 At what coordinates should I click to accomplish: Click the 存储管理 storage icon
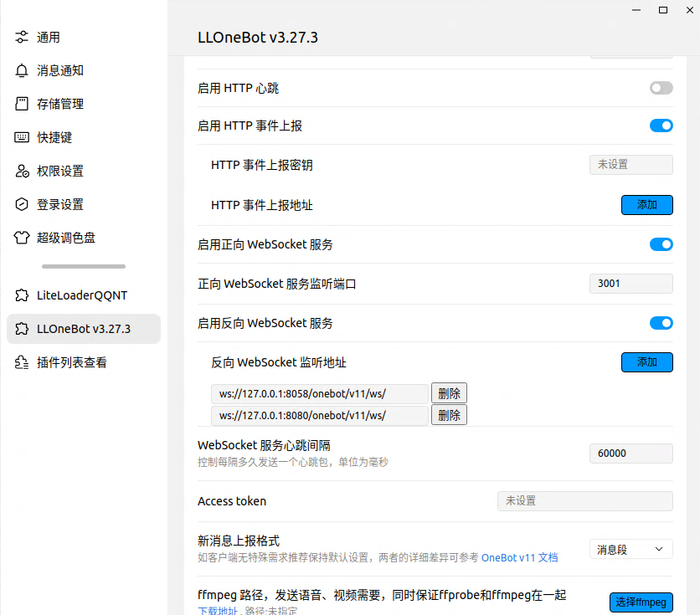[22, 105]
